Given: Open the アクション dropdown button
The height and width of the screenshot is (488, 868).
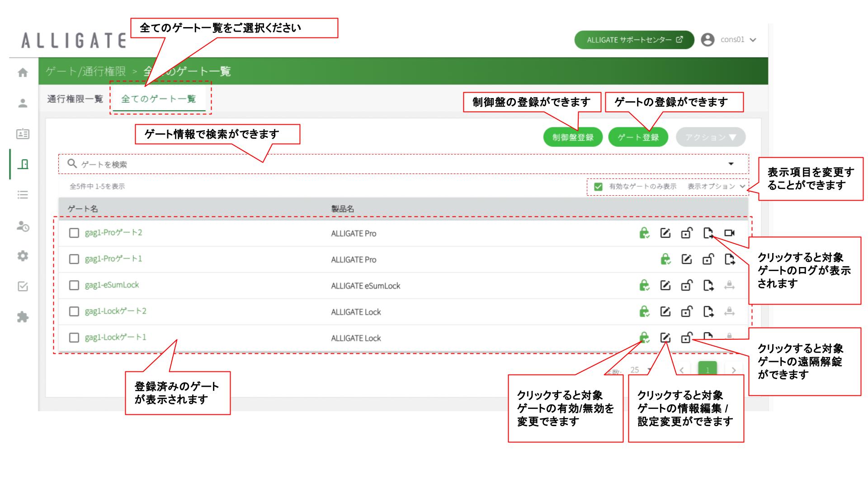Looking at the screenshot, I should pyautogui.click(x=711, y=137).
